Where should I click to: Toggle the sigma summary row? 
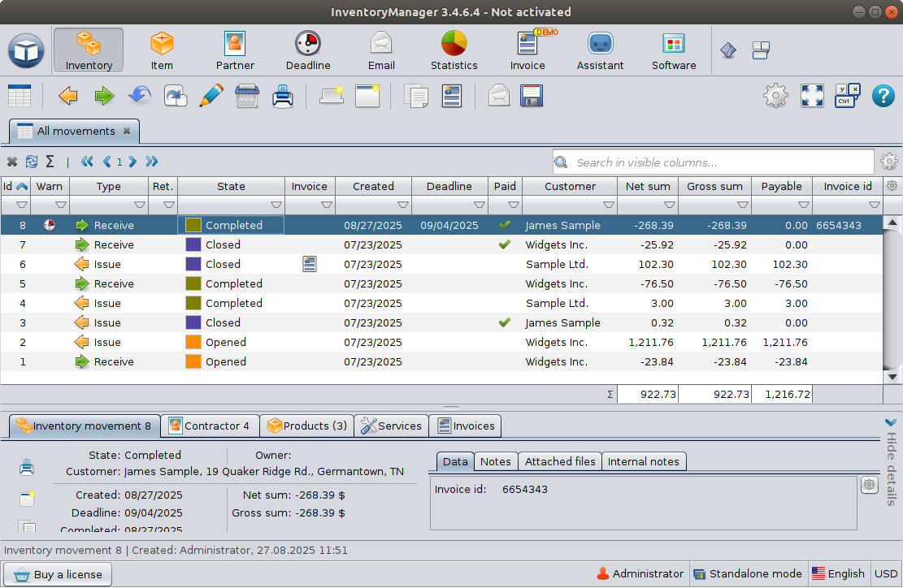click(50, 162)
